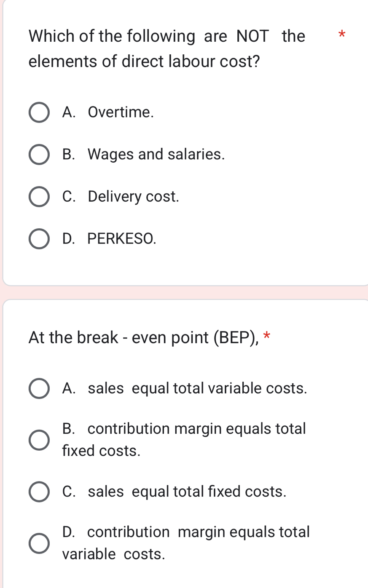The image size is (368, 588).
Task: Select radio circle for sales equal total variable costs
Action: (x=39, y=388)
